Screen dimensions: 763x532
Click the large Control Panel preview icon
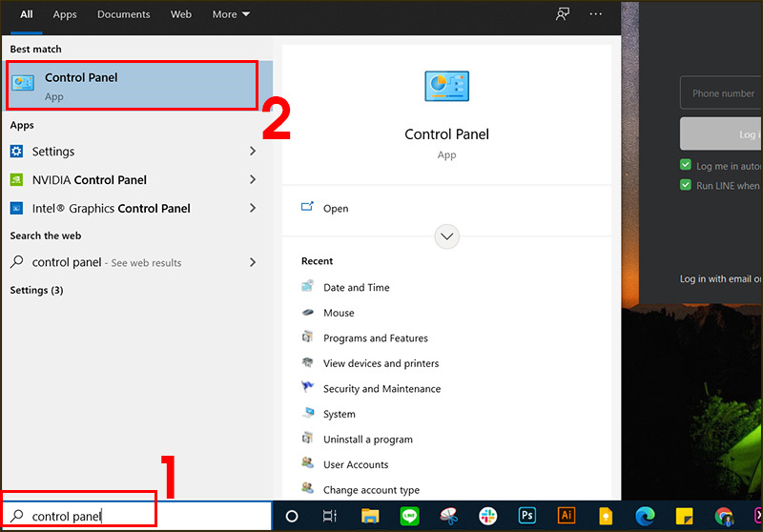(446, 86)
